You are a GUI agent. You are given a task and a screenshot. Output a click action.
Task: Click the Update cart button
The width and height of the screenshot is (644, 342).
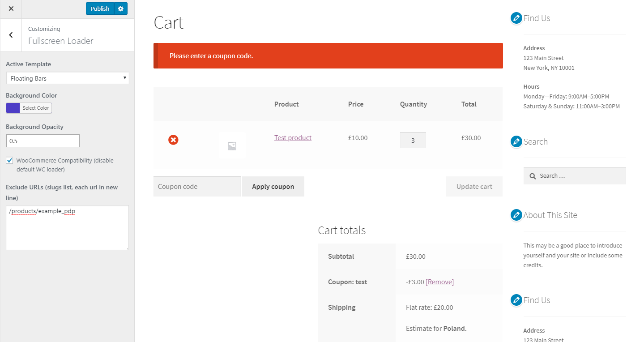click(474, 187)
